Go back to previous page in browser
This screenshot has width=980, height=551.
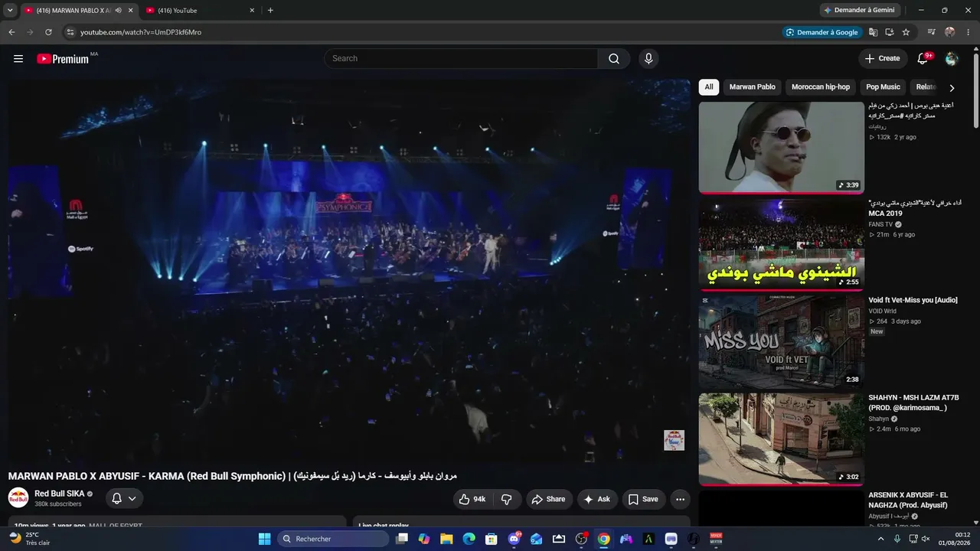(11, 32)
